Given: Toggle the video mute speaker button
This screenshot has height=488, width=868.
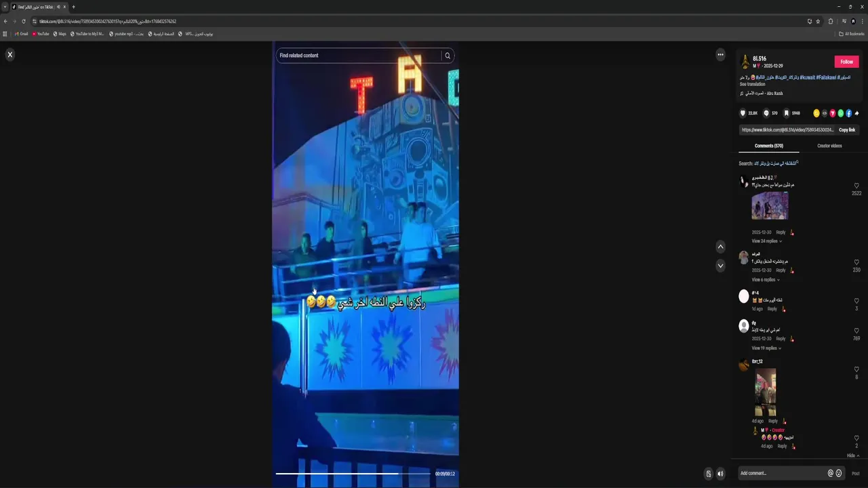Looking at the screenshot, I should pos(720,474).
